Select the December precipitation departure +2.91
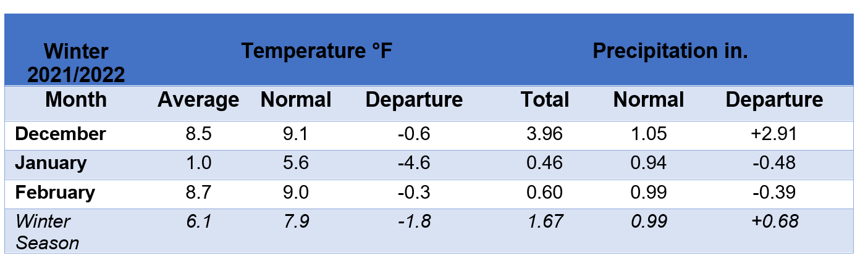868x269 pixels. [x=774, y=133]
